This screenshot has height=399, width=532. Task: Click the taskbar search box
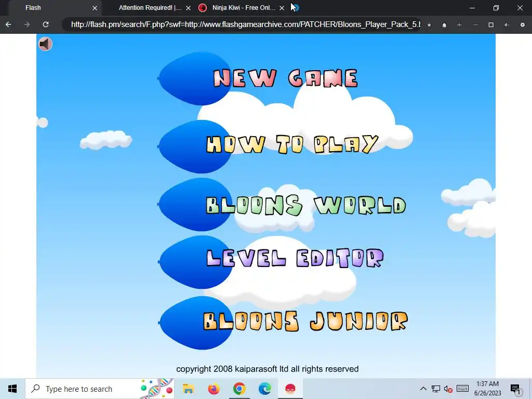(99, 389)
